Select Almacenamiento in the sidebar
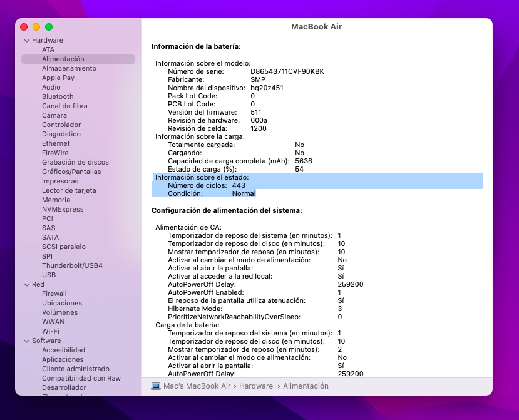Image resolution: width=519 pixels, height=420 pixels. [69, 68]
